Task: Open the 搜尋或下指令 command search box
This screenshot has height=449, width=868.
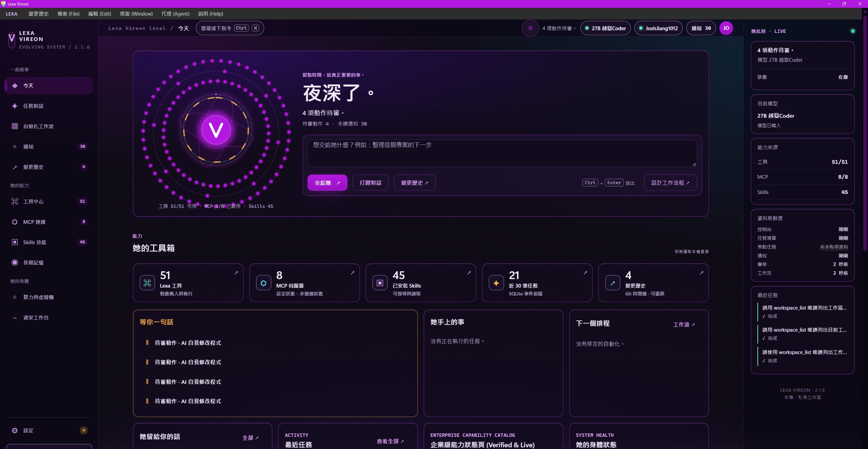Action: (x=230, y=28)
